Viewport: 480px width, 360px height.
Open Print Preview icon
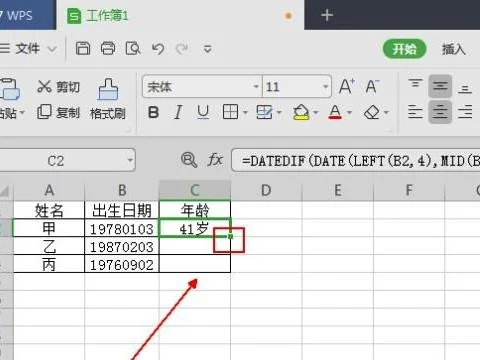(x=133, y=49)
